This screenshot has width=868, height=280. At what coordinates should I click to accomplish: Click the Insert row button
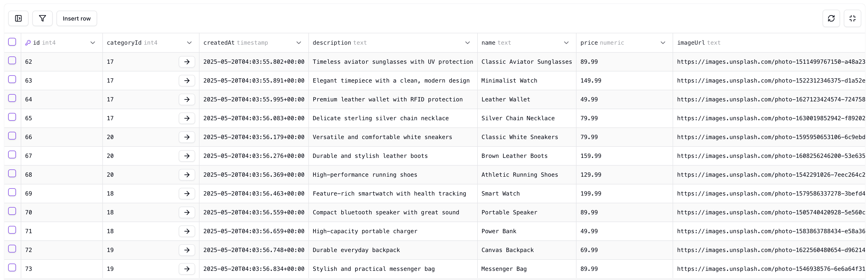coord(77,19)
